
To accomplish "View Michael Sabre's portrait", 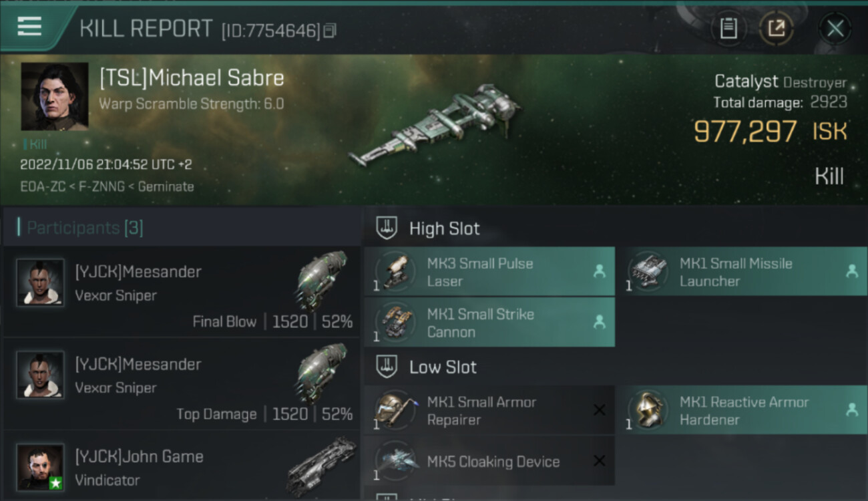I will click(x=55, y=97).
